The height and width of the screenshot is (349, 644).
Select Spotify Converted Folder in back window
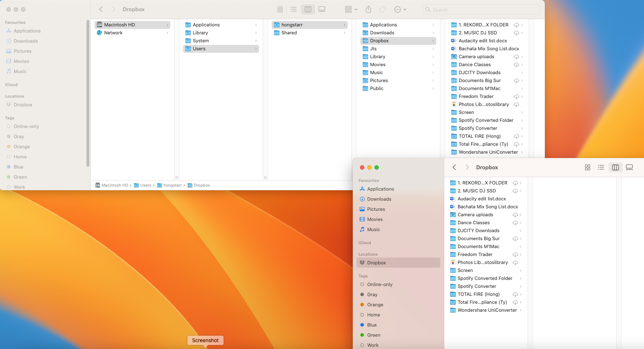487,120
